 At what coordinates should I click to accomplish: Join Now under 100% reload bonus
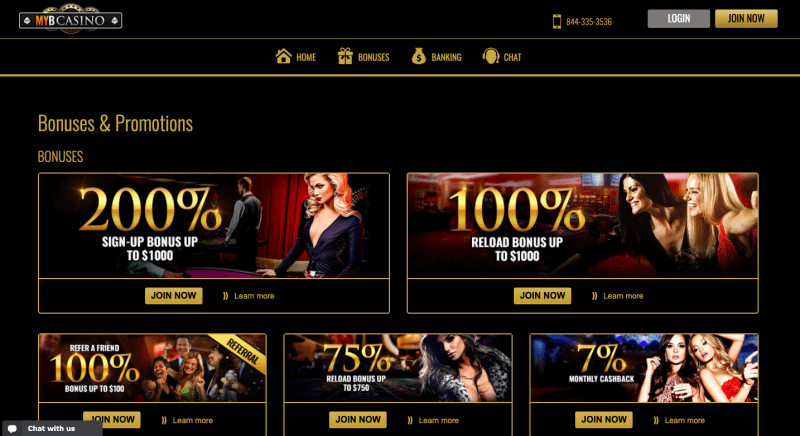pyautogui.click(x=542, y=296)
